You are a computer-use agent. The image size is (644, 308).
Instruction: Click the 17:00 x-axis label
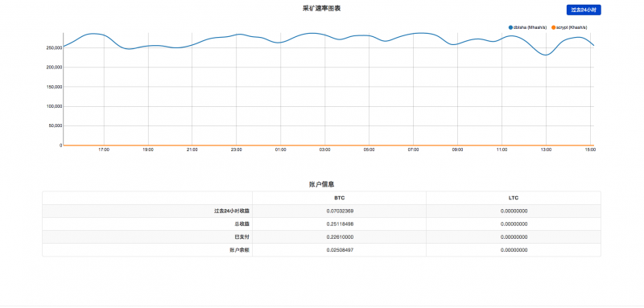[104, 150]
